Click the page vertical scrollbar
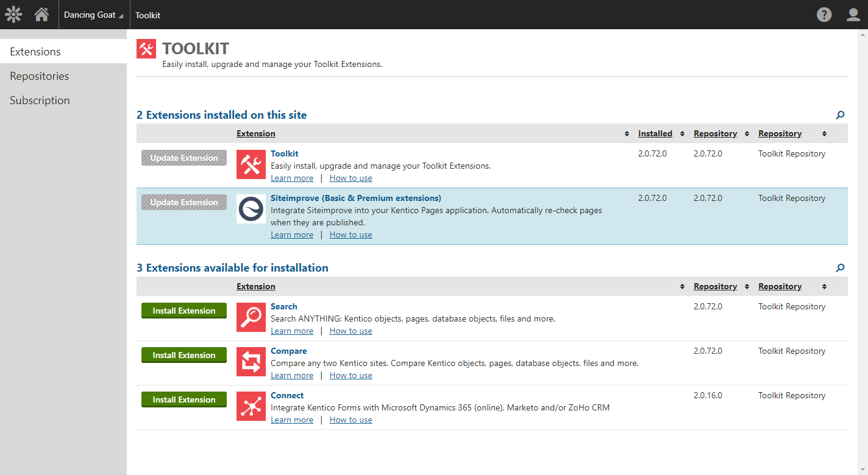Viewport: 868px width, 475px height. tap(863, 252)
